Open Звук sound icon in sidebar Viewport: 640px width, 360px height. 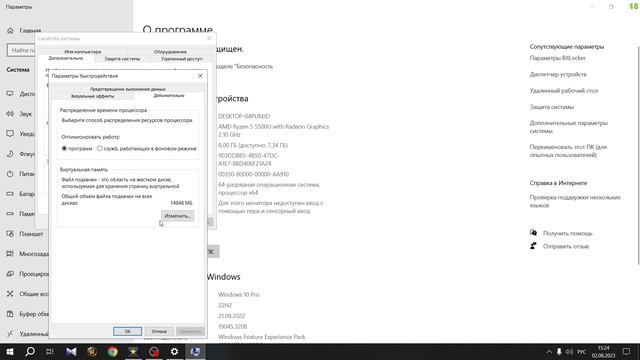point(10,113)
